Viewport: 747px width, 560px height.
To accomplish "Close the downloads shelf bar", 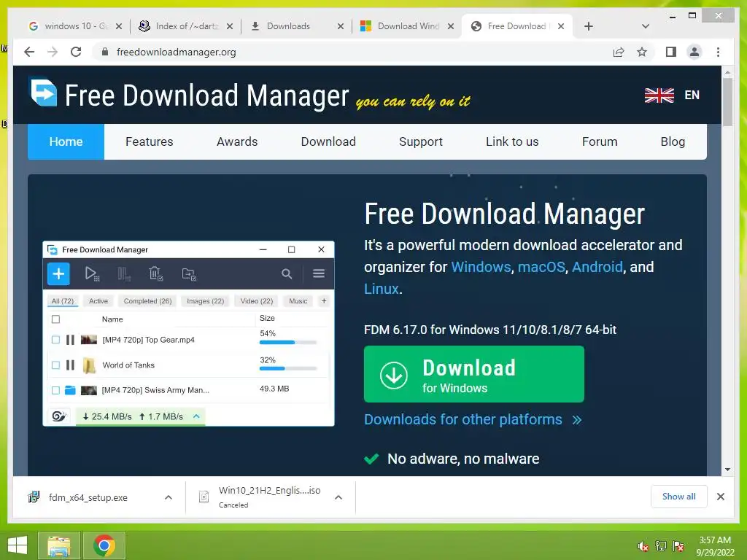I will (x=720, y=497).
